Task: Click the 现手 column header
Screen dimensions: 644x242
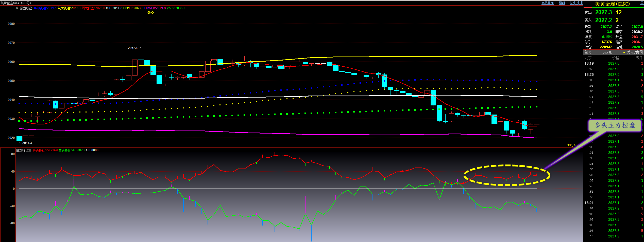Action: point(639,58)
